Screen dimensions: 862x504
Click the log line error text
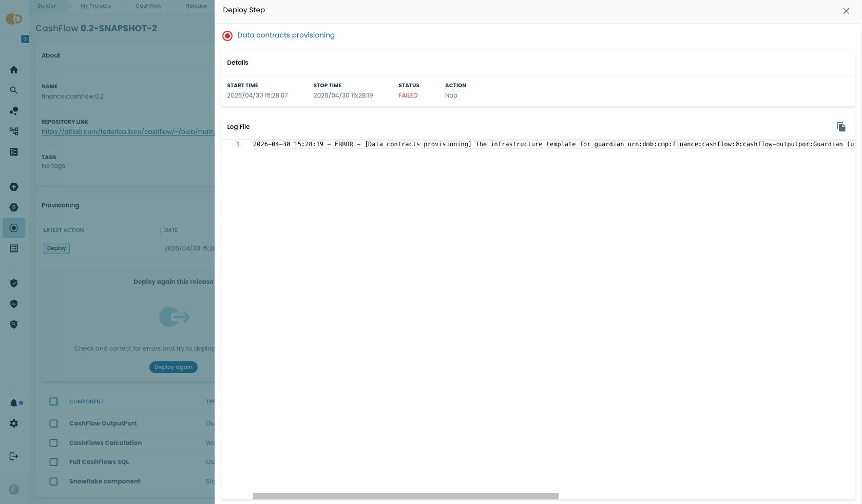[554, 144]
